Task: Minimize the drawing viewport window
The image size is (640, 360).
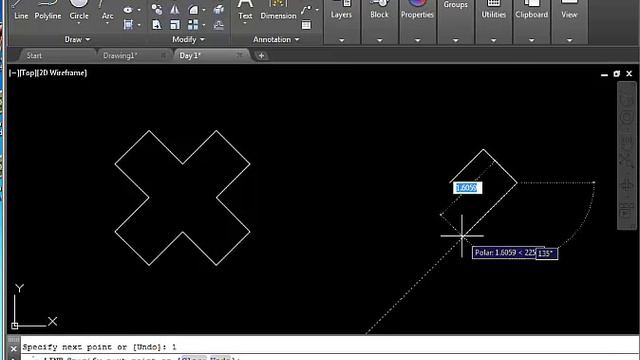Action: (x=604, y=74)
